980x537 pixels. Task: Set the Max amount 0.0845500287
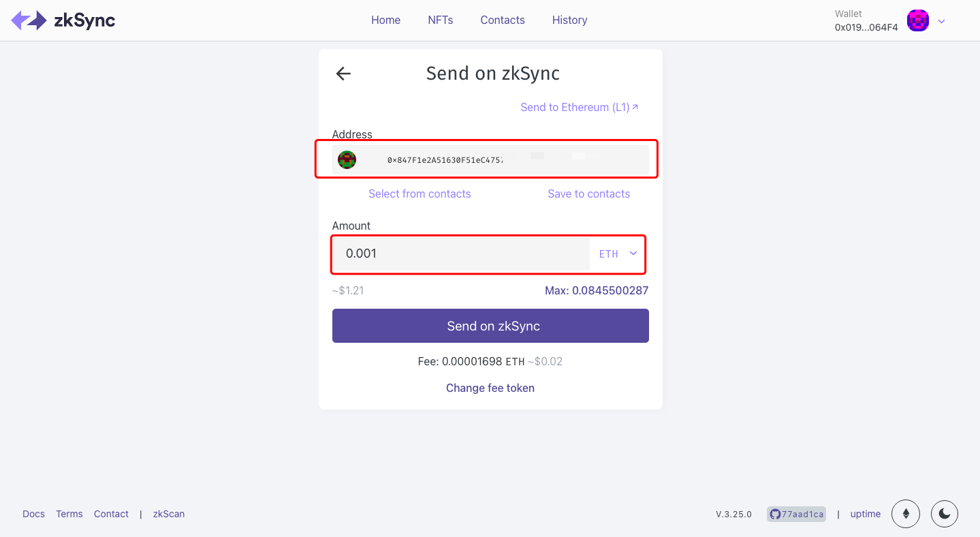coord(597,290)
